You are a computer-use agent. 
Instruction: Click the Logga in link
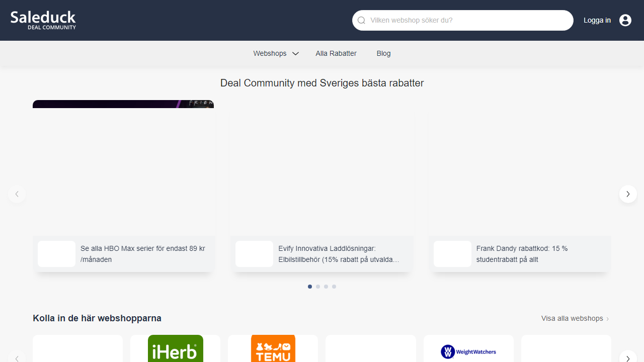(597, 20)
